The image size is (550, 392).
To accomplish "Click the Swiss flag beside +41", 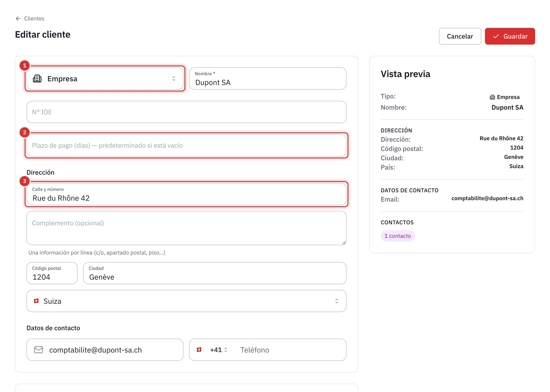I will coord(199,350).
